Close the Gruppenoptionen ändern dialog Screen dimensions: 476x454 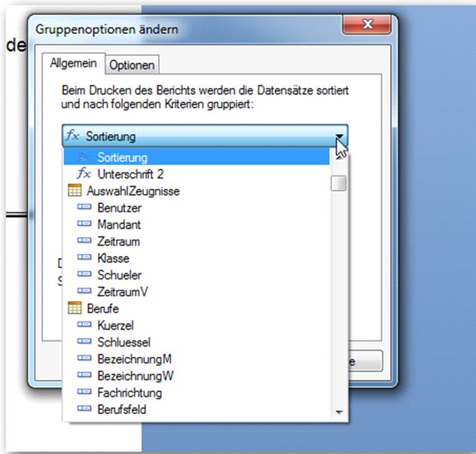click(368, 24)
